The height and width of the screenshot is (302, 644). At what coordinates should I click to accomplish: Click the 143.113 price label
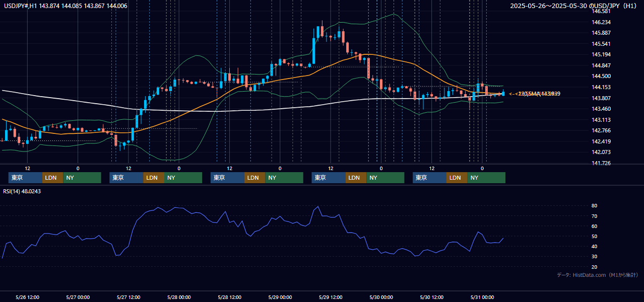[x=601, y=120]
